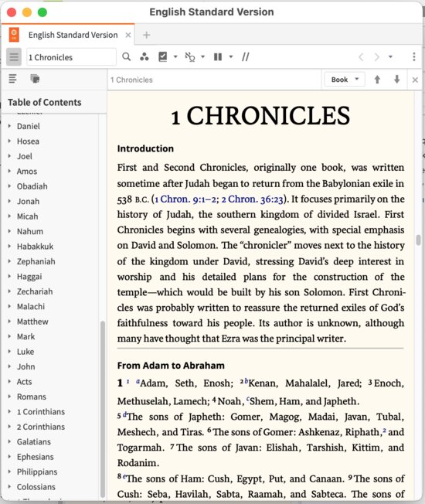Go forward with the right arrow
Screen dimensions: 425x504
pyautogui.click(x=376, y=57)
